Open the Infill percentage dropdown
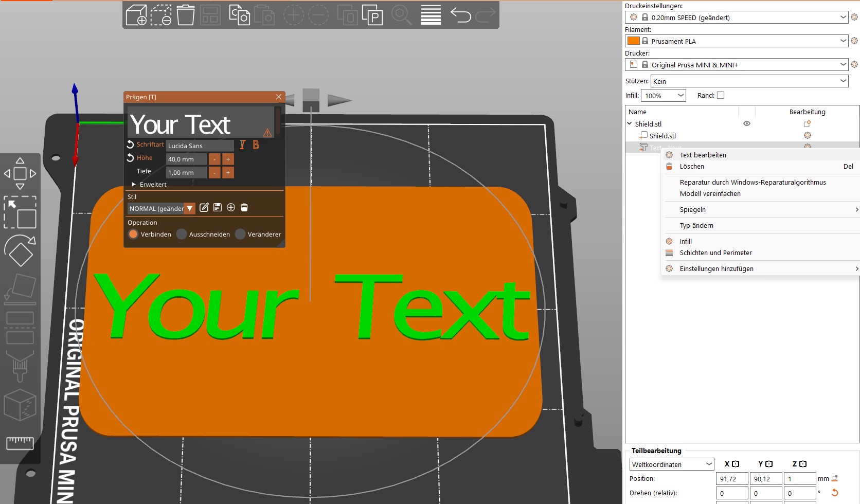The width and height of the screenshot is (860, 504). (x=664, y=96)
